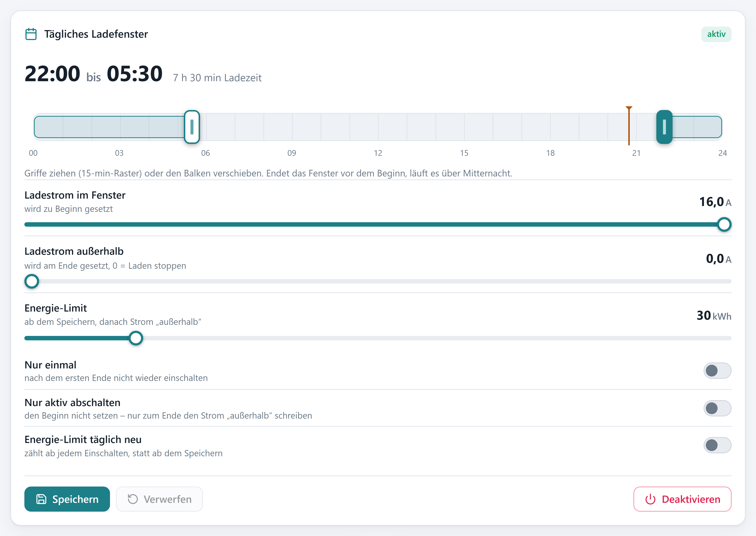Save settings with the Speichern button
Viewport: 756px width, 536px height.
click(67, 499)
